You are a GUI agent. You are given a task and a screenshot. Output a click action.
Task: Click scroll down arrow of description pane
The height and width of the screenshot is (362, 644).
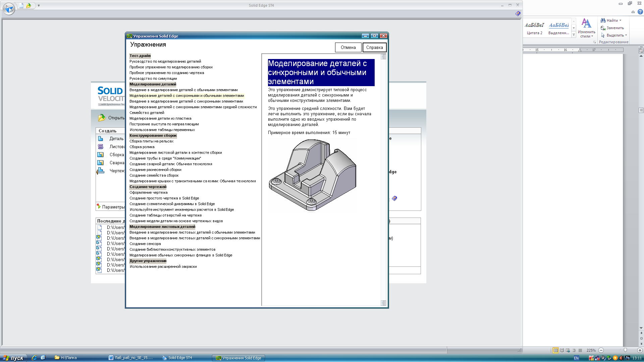pyautogui.click(x=383, y=303)
